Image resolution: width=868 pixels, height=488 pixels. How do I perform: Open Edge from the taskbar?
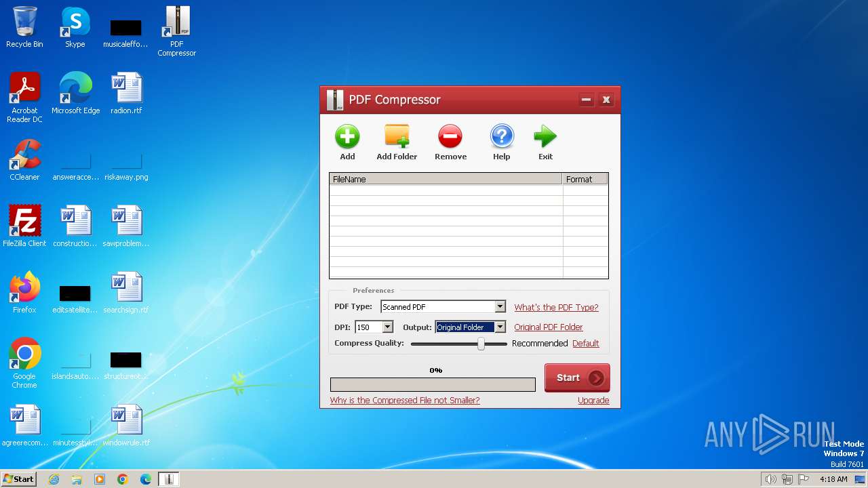(146, 479)
